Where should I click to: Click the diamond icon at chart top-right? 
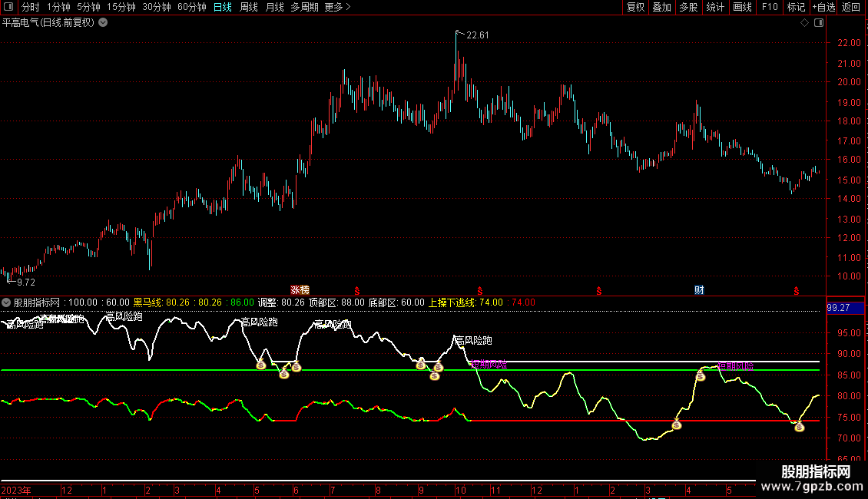(804, 23)
